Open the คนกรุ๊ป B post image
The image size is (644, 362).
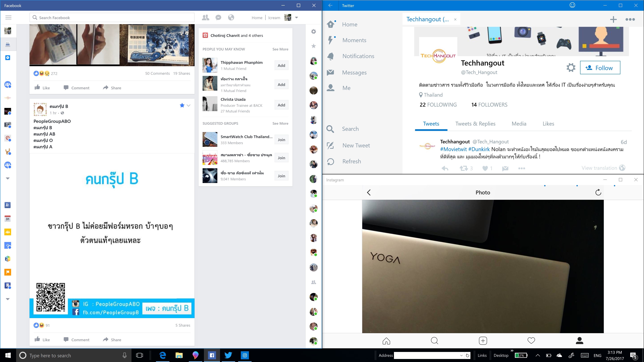112,236
